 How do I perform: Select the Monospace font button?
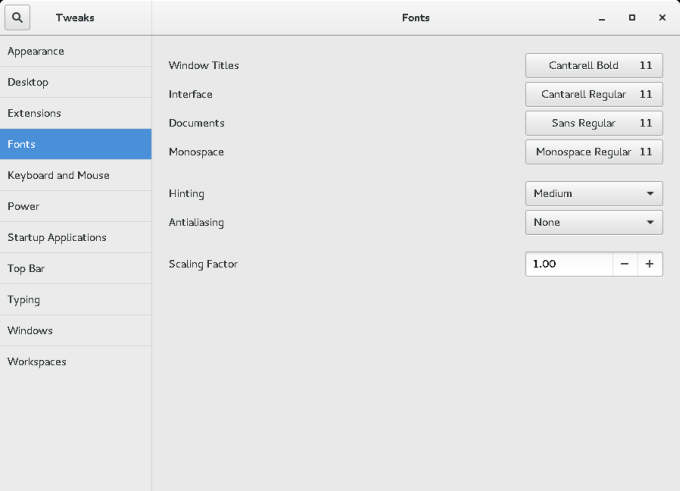pos(593,152)
